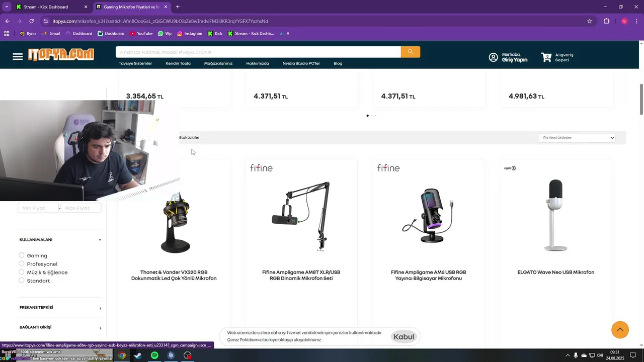Select the Müzik & Eğlence radio option
The height and width of the screenshot is (362, 644).
(x=22, y=272)
